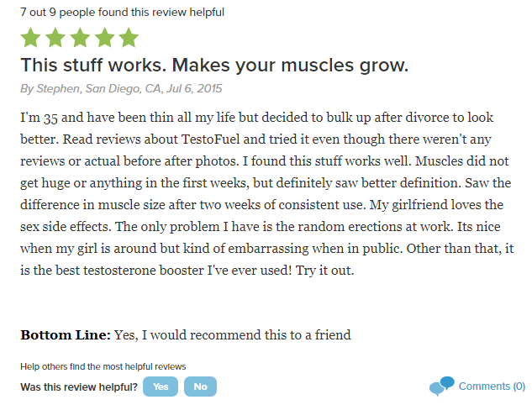Click the first green rating star
This screenshot has width=532, height=405.
pos(30,37)
